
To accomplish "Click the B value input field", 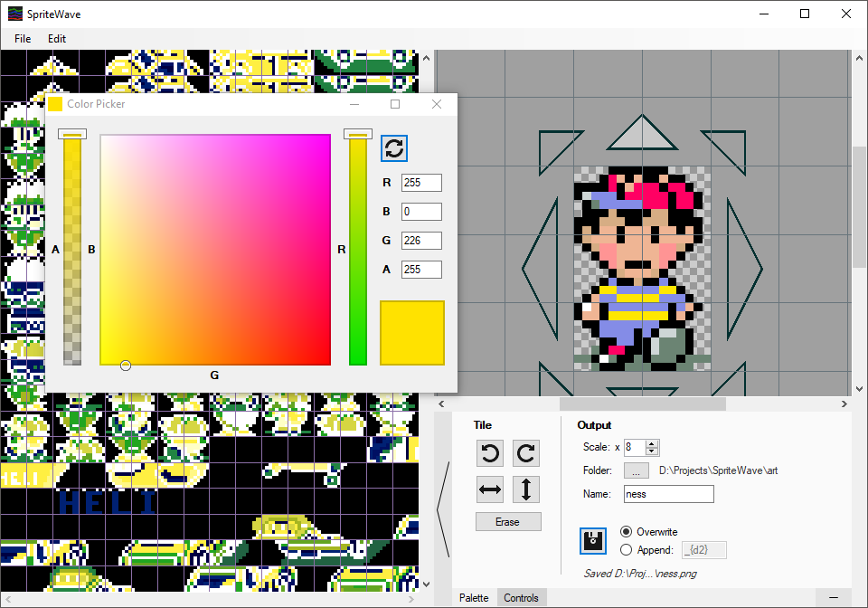I will click(422, 212).
